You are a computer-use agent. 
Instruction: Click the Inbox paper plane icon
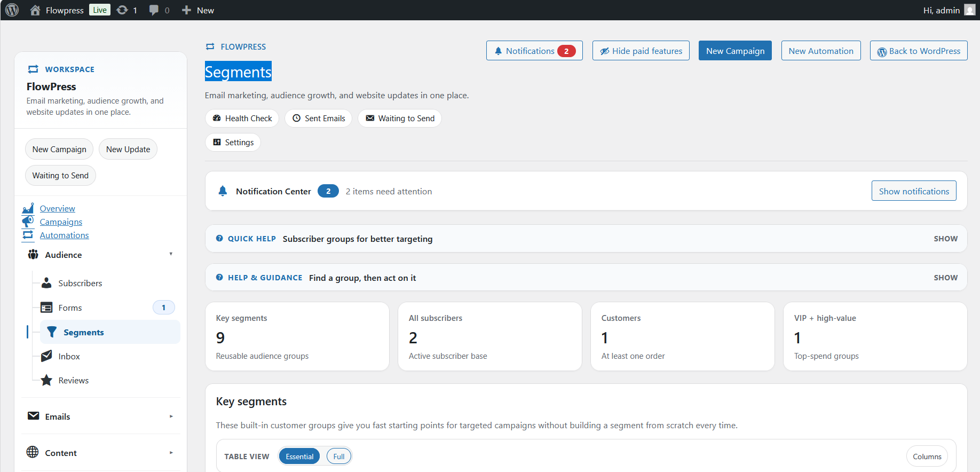pyautogui.click(x=46, y=356)
